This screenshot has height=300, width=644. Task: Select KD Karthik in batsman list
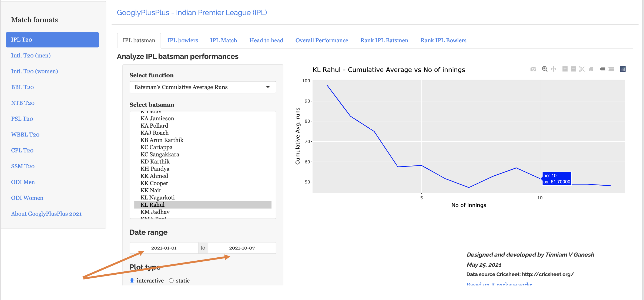(155, 162)
